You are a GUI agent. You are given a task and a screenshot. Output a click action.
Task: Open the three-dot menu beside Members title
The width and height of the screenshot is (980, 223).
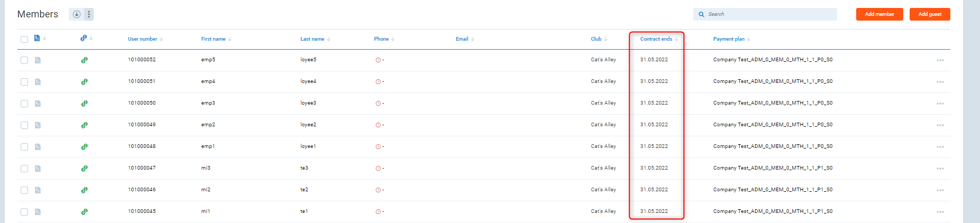(89, 14)
